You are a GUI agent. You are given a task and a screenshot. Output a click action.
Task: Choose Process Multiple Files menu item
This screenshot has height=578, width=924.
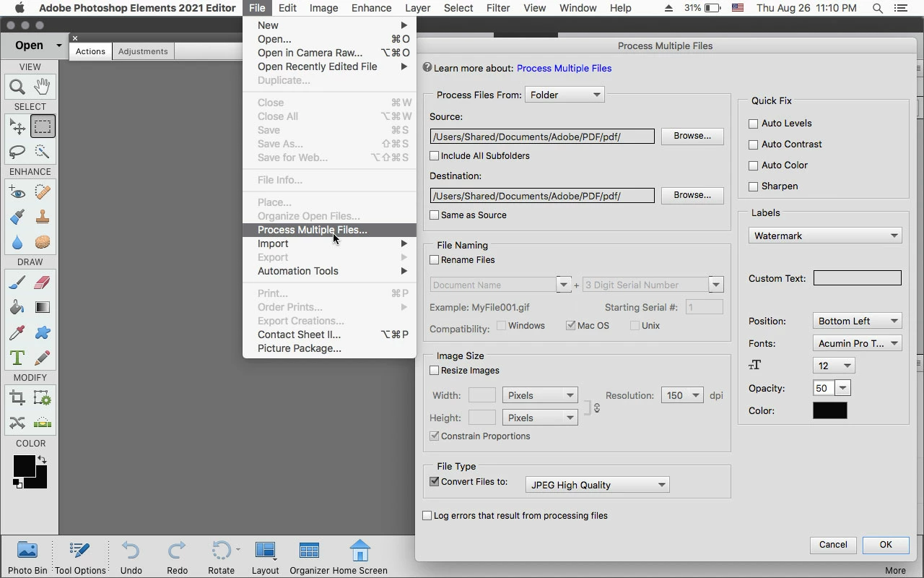(329, 230)
